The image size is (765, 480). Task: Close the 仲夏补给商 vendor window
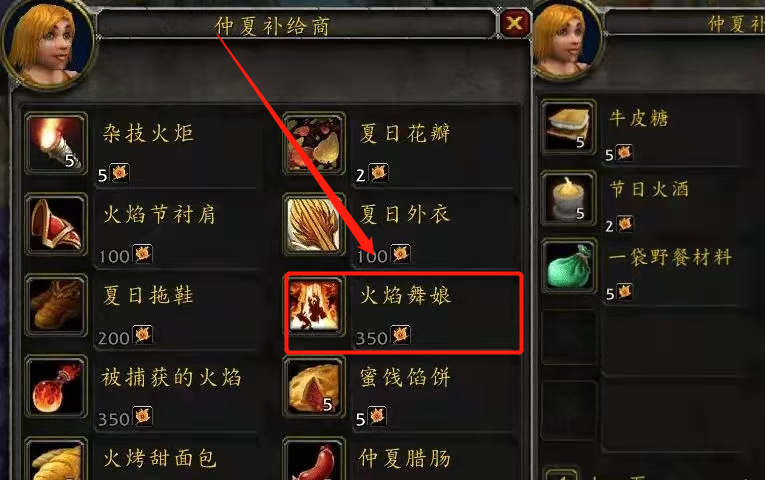pyautogui.click(x=514, y=23)
